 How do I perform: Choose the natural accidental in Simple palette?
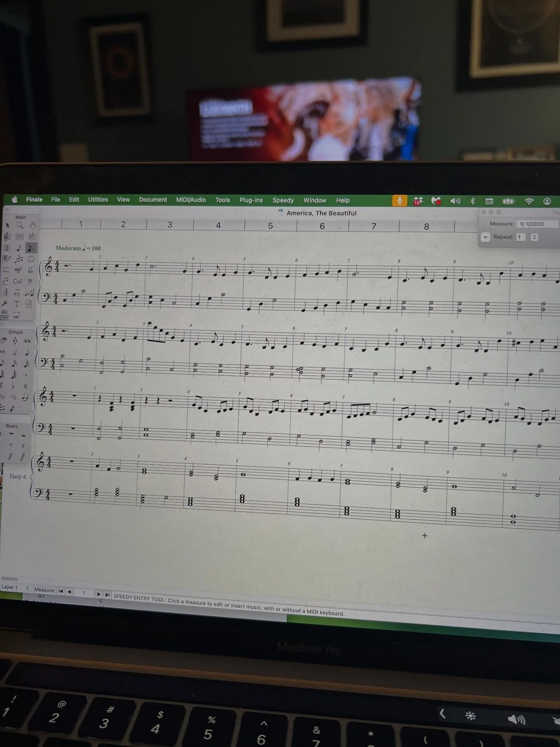(x=26, y=386)
